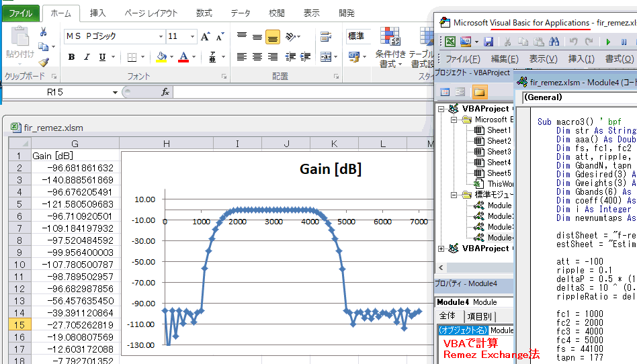Click the Cut scissors icon in Excel

pos(43,32)
